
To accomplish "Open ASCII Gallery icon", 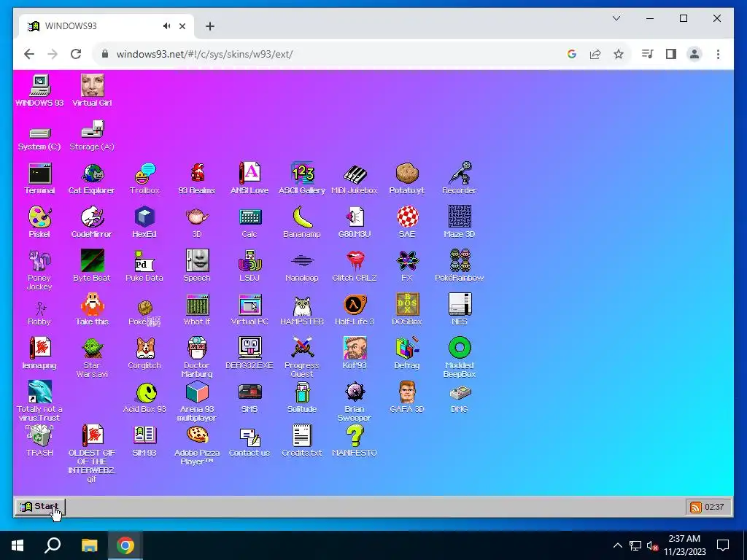I will [302, 174].
